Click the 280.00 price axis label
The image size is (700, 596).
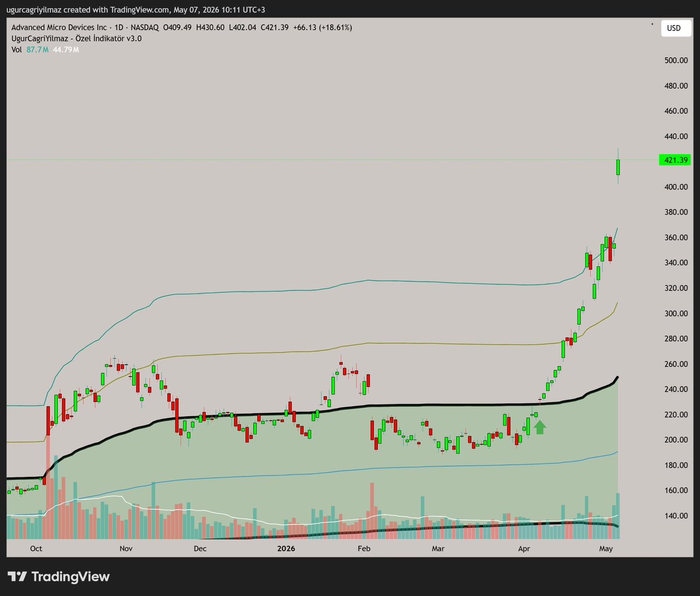pyautogui.click(x=676, y=339)
